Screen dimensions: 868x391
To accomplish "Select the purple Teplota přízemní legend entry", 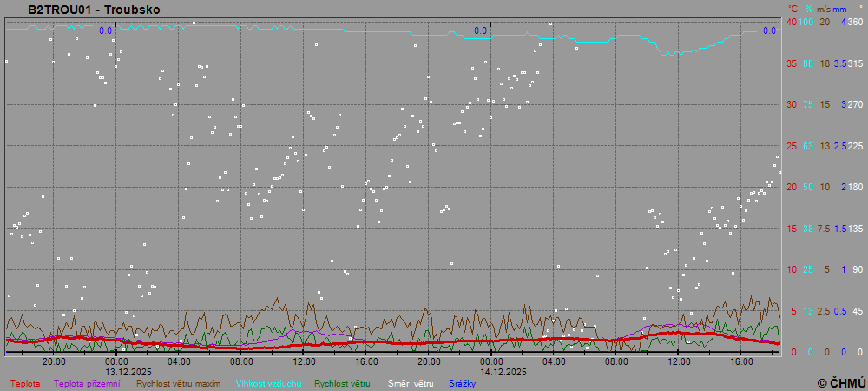I will tap(87, 383).
